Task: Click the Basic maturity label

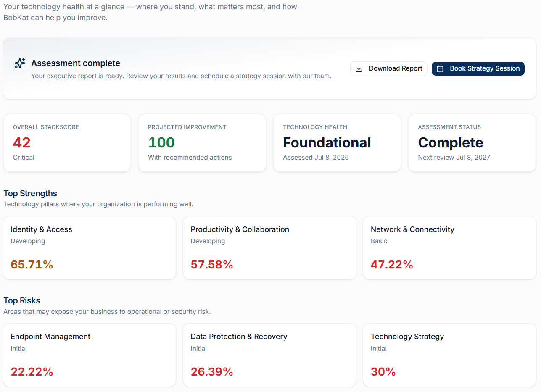Action: pos(379,241)
